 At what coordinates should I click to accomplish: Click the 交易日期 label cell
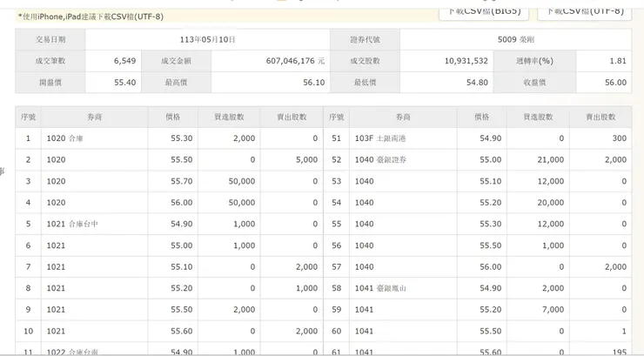(50, 39)
